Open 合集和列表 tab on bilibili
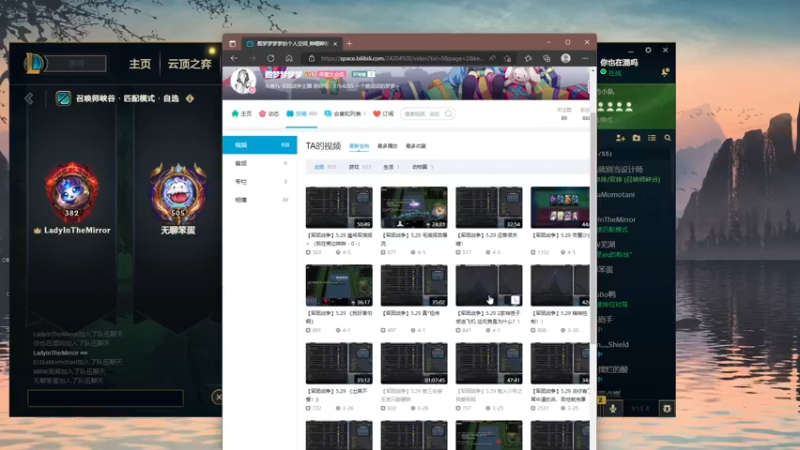Screen dimensions: 800x450 pyautogui.click(x=345, y=114)
